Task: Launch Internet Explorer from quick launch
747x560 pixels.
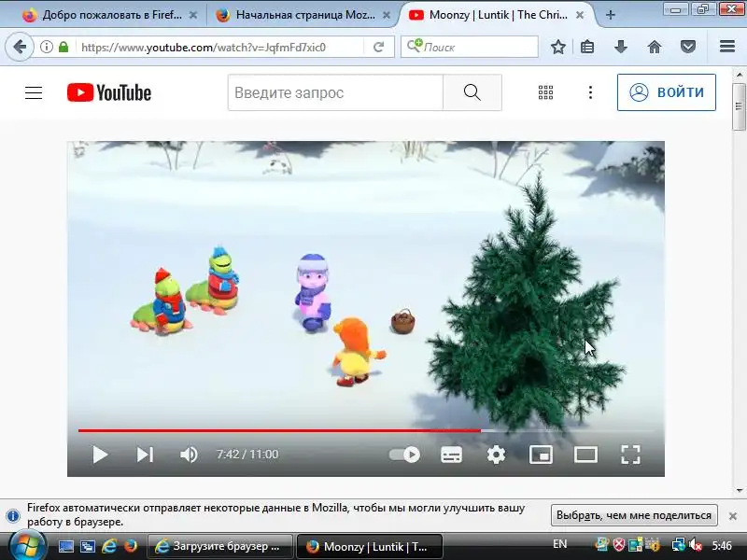Action: (109, 546)
